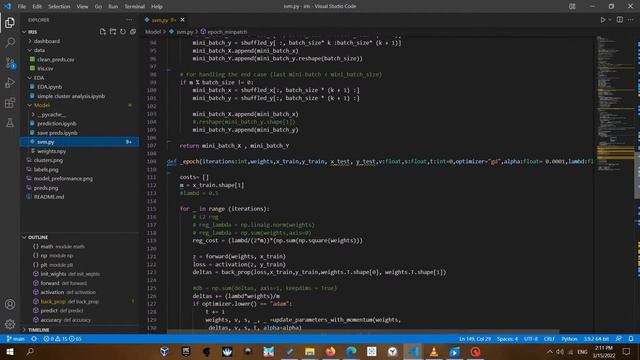Open Explorer more actions ellipsis

pyautogui.click(x=129, y=20)
